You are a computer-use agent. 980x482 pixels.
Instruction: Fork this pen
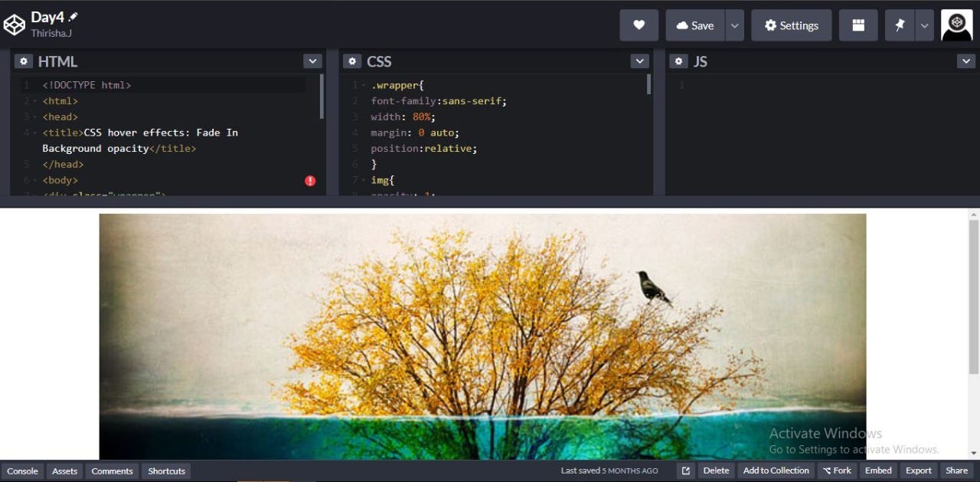837,471
